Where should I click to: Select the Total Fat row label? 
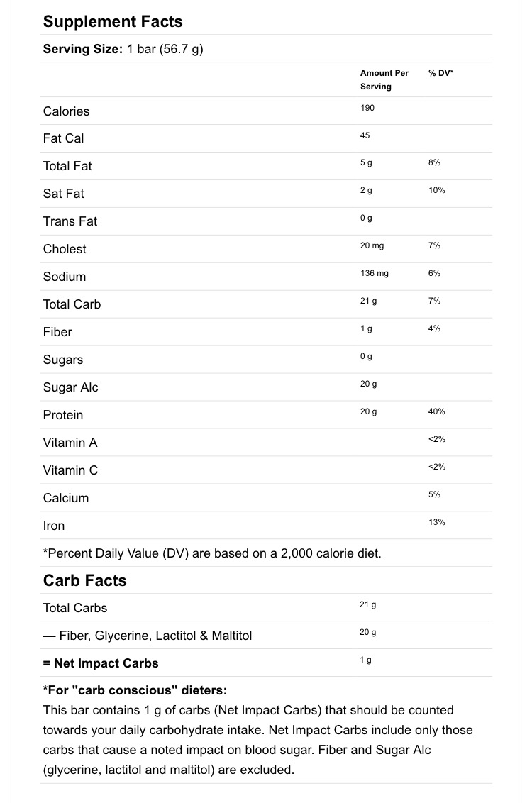coord(67,166)
